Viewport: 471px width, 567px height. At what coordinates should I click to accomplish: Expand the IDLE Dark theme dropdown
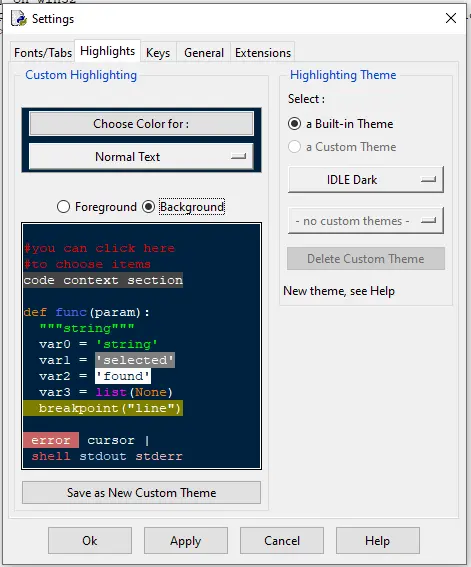[x=365, y=180]
